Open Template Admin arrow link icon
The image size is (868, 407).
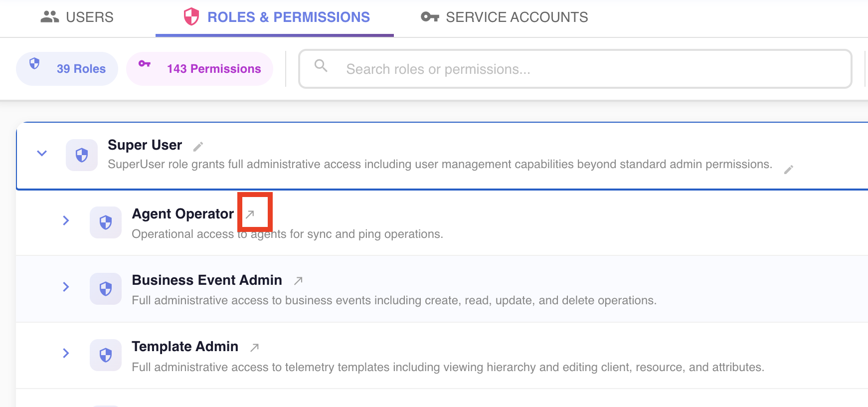tap(254, 347)
